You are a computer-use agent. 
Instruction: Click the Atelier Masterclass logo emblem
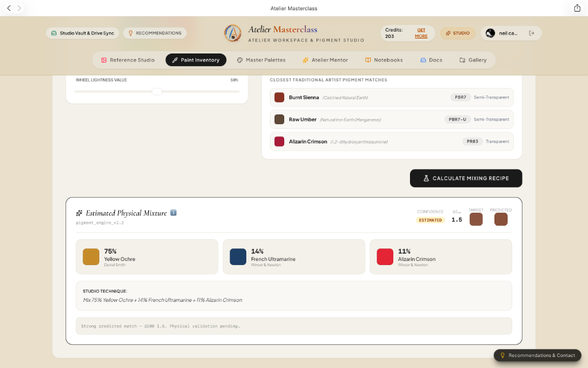pos(233,33)
